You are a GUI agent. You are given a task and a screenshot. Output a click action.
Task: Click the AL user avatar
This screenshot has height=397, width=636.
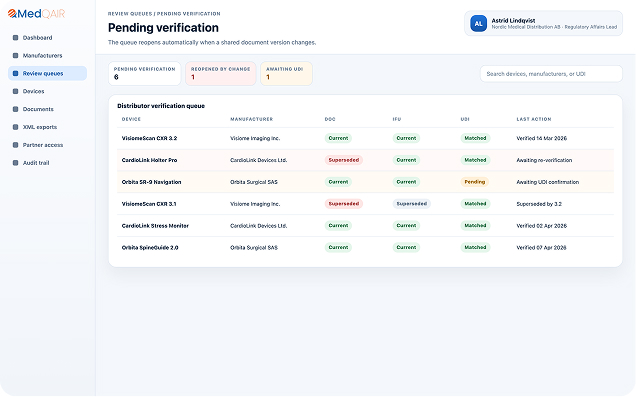click(479, 24)
